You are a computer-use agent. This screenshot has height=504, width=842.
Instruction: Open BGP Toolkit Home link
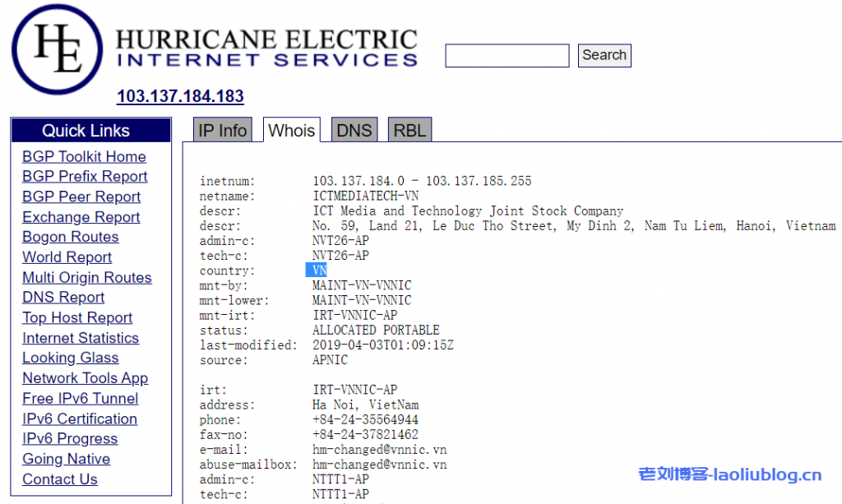pyautogui.click(x=84, y=157)
